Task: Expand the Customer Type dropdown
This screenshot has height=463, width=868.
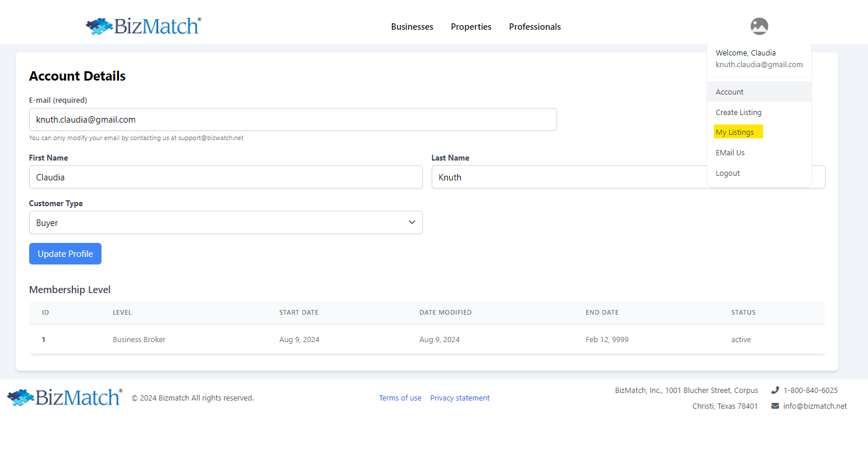Action: click(226, 222)
